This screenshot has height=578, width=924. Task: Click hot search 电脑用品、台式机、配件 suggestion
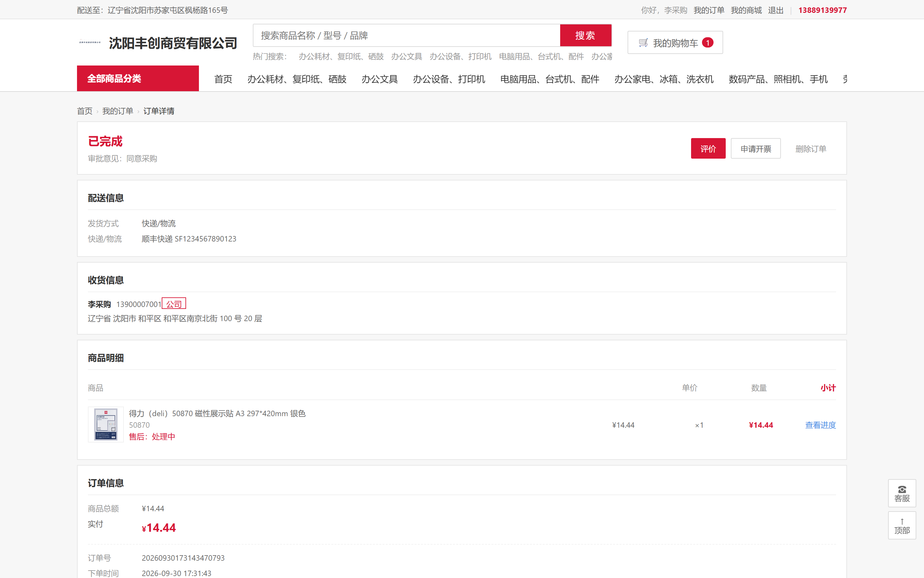tap(542, 57)
